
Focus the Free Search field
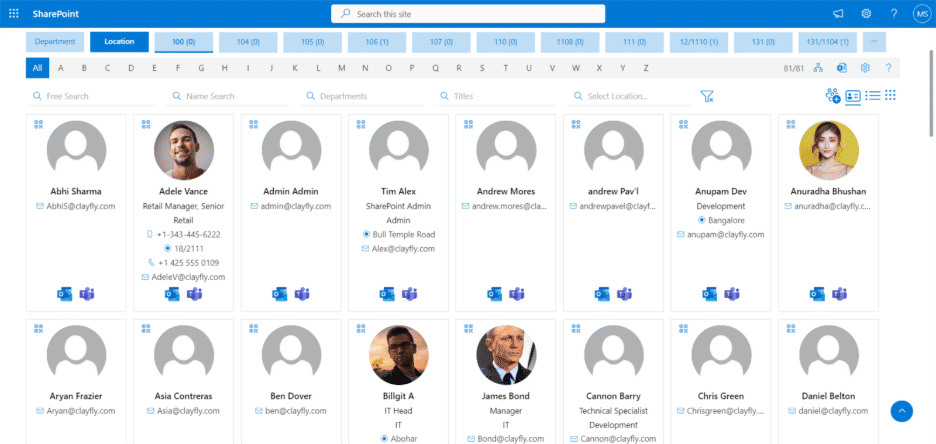[x=91, y=96]
